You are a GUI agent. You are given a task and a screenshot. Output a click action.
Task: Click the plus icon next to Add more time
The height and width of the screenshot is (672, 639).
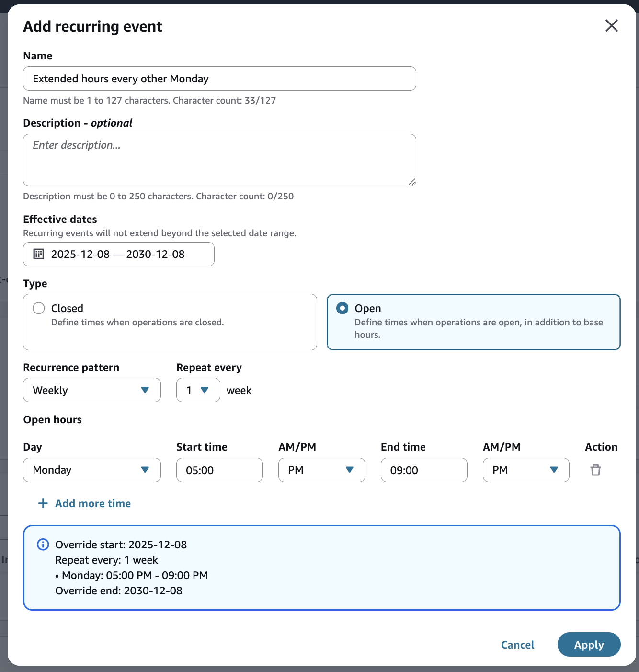click(42, 503)
